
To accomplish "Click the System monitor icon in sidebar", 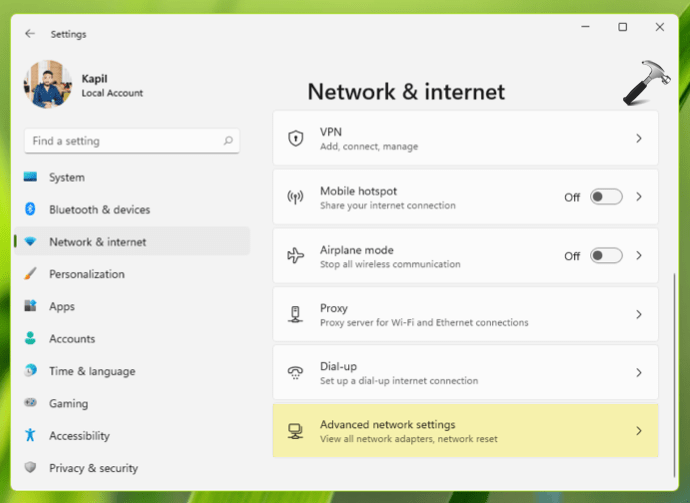I will point(30,177).
